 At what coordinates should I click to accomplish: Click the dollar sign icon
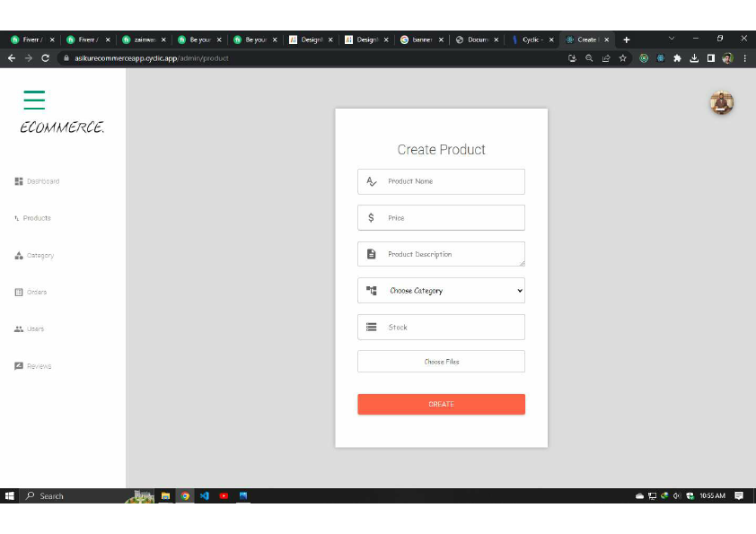[371, 218]
